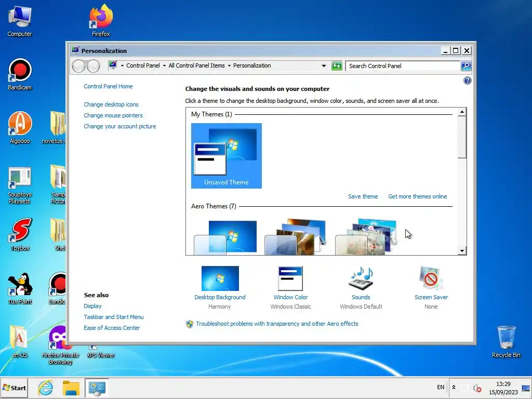The width and height of the screenshot is (532, 399).
Task: Click the help question mark icon
Action: (467, 81)
